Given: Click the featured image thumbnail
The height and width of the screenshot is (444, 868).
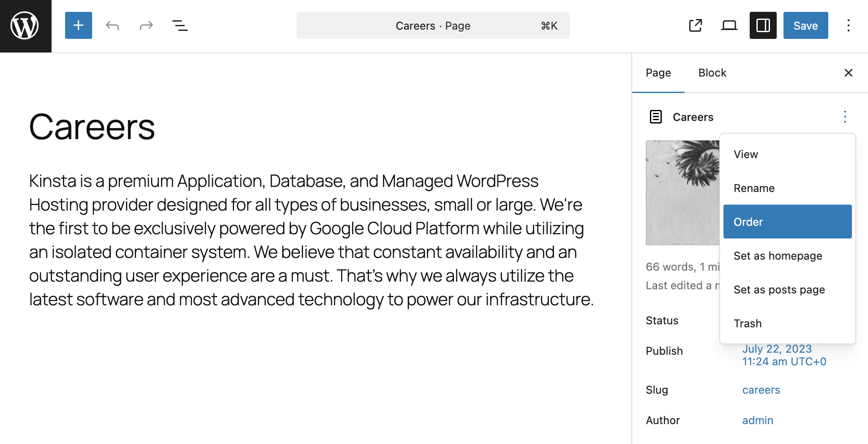Looking at the screenshot, I should (x=682, y=192).
